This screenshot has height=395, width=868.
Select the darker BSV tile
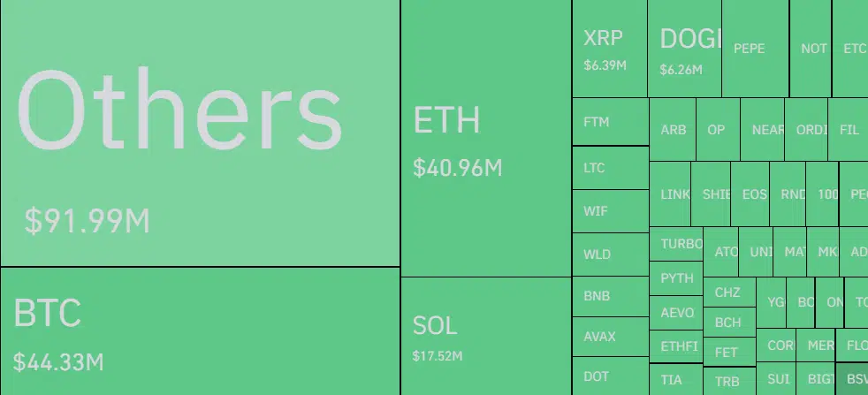854,379
